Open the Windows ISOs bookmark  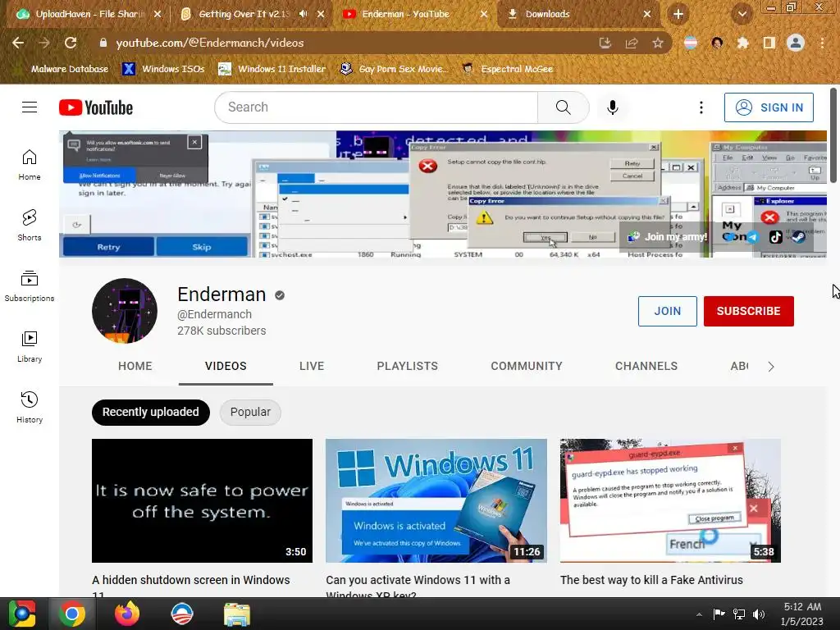click(x=163, y=69)
